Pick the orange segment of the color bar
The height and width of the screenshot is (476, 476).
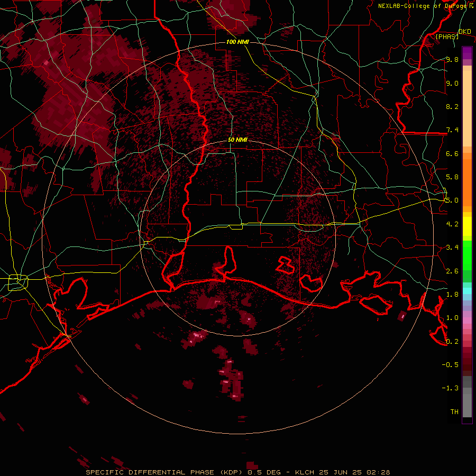pos(467,182)
